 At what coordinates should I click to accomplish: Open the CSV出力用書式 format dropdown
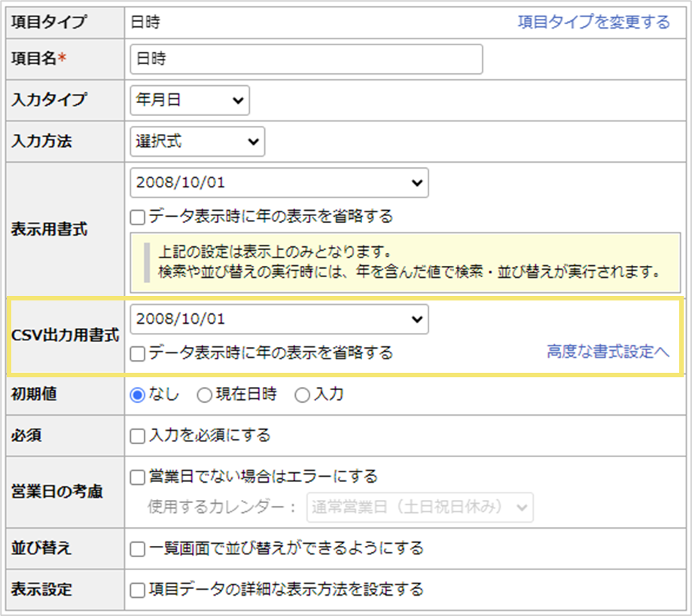click(279, 319)
